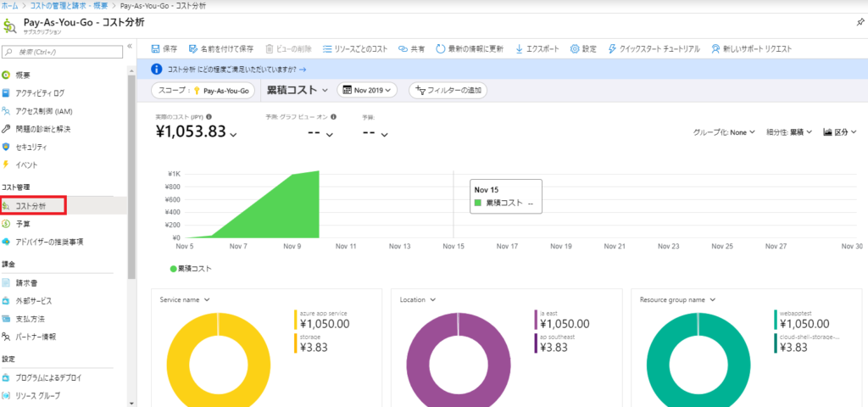The height and width of the screenshot is (407, 868).
Task: Click the Security (セキュリティ) shield icon
Action: (6, 147)
